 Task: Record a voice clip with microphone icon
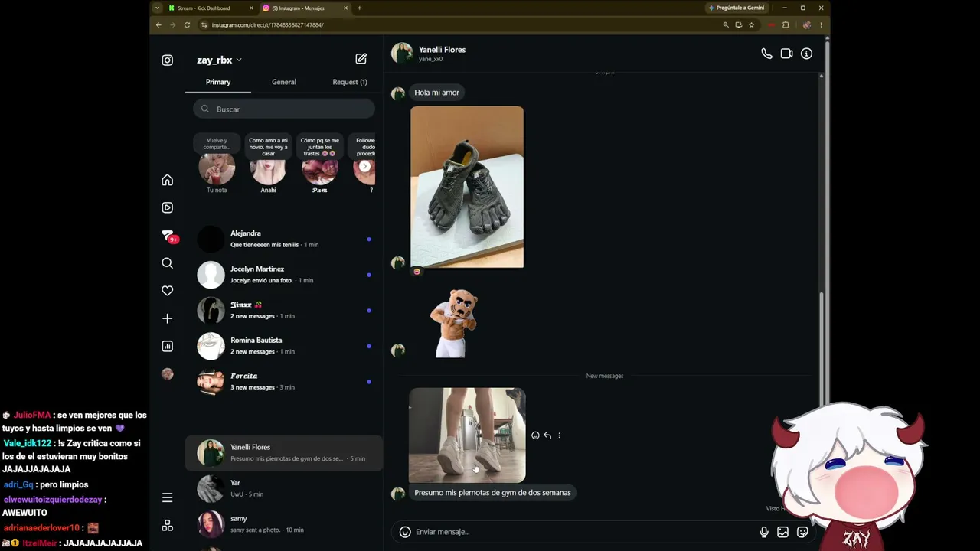[x=763, y=532]
